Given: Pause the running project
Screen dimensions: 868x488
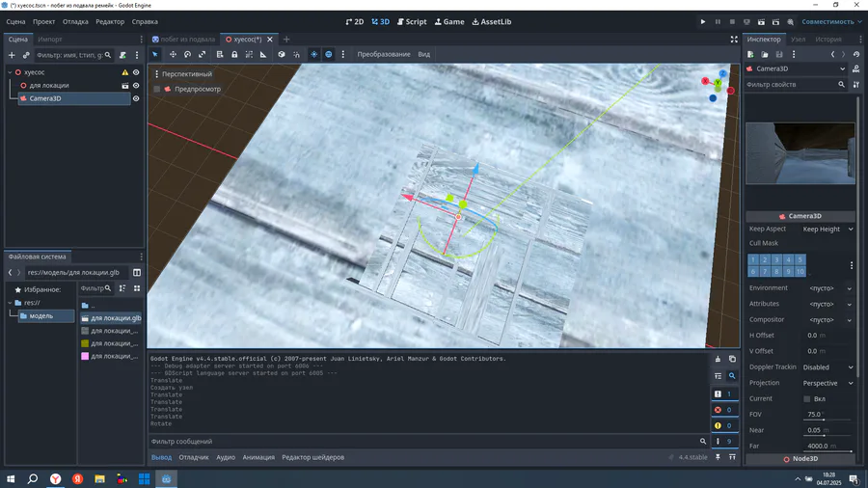Looking at the screenshot, I should [x=718, y=21].
